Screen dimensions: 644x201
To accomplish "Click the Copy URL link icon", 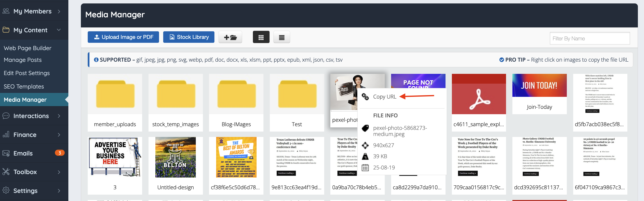I will coord(365,97).
